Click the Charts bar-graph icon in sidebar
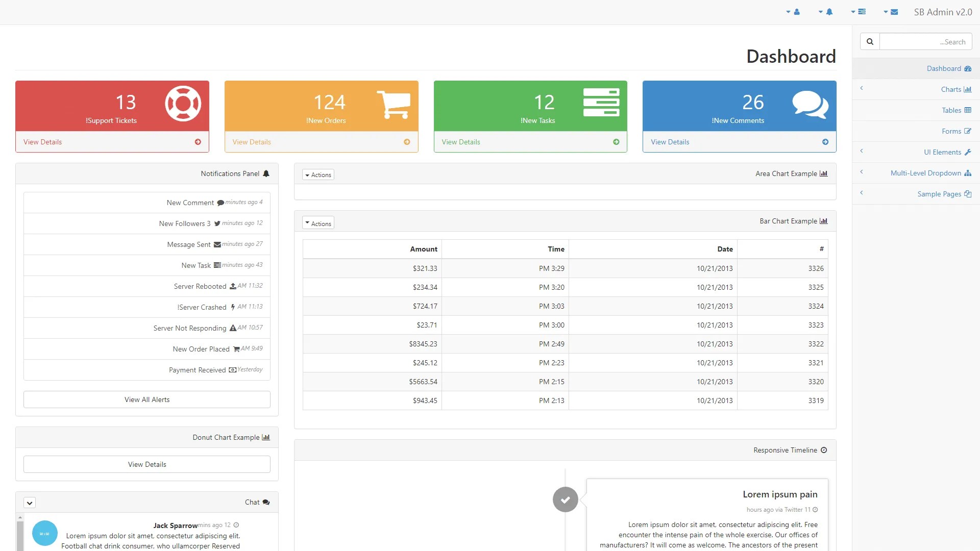The image size is (980, 551). [968, 89]
